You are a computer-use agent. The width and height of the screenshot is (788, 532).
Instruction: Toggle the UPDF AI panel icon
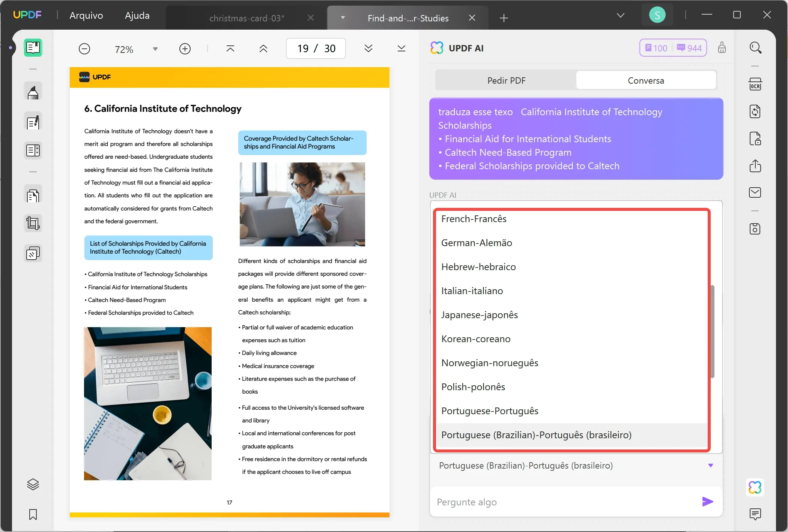point(755,487)
